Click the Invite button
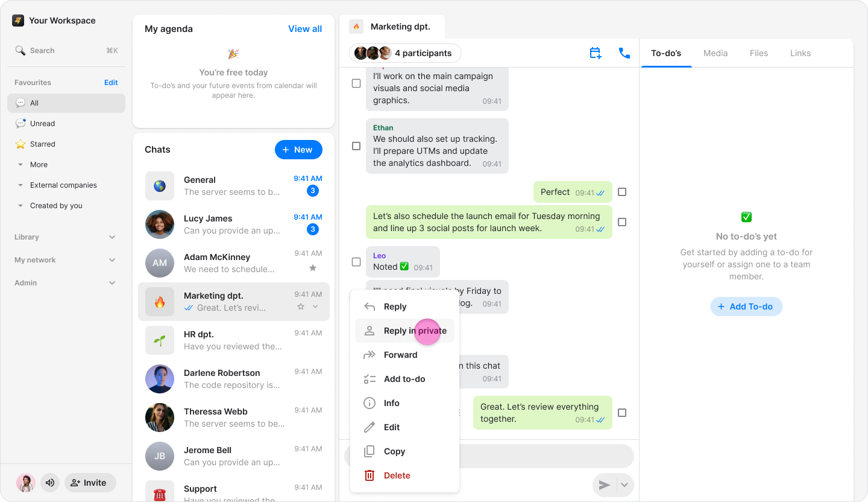The image size is (868, 502). click(90, 483)
